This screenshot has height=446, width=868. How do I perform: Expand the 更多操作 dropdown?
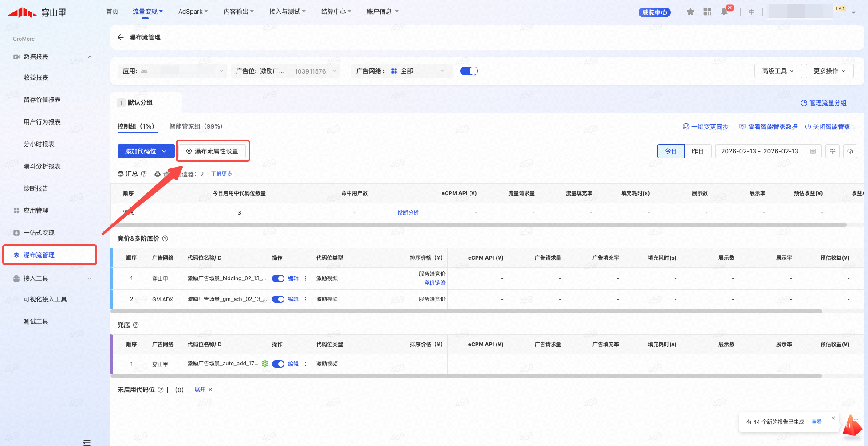pos(829,71)
